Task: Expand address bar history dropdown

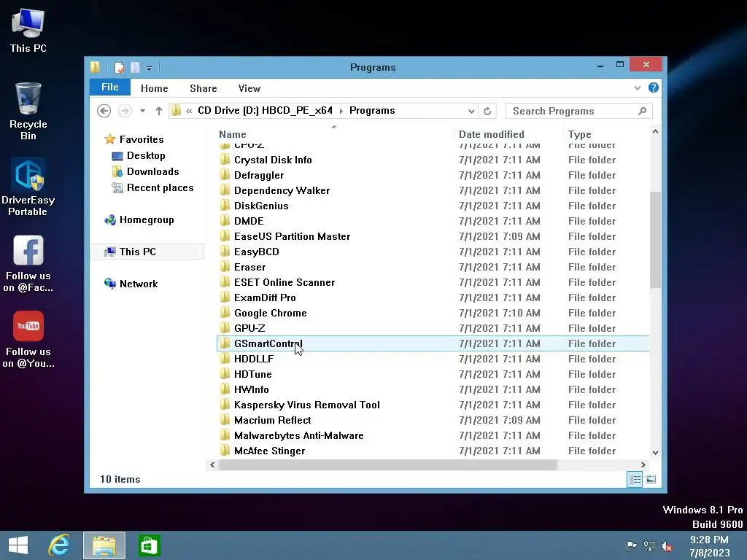Action: coord(471,111)
